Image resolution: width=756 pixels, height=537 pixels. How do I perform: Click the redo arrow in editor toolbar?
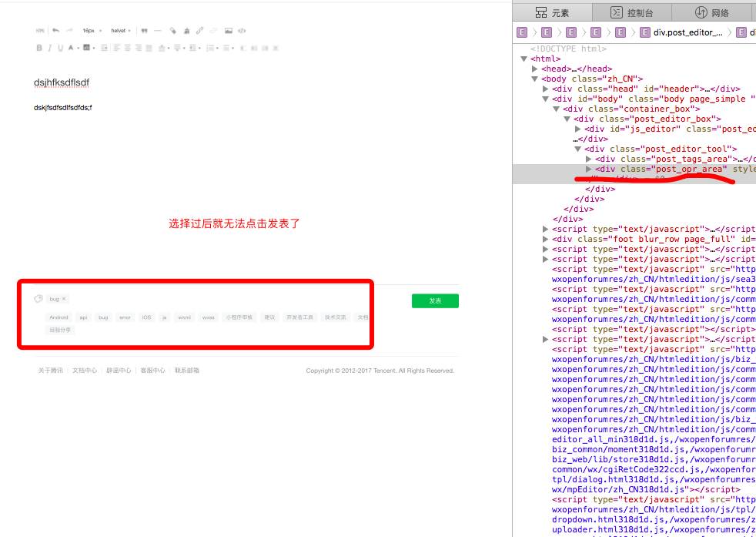(x=69, y=30)
